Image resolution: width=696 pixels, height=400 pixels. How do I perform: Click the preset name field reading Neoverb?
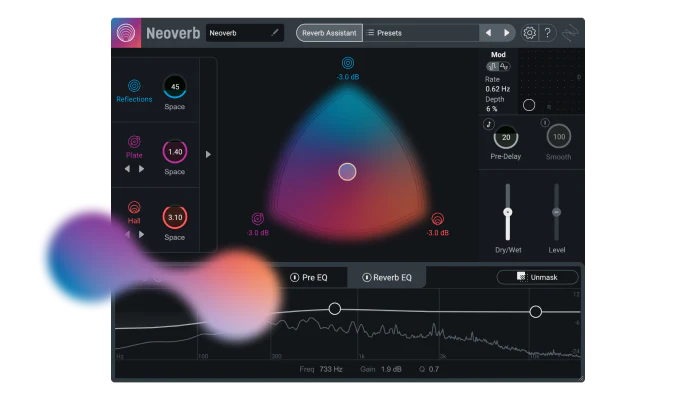245,33
